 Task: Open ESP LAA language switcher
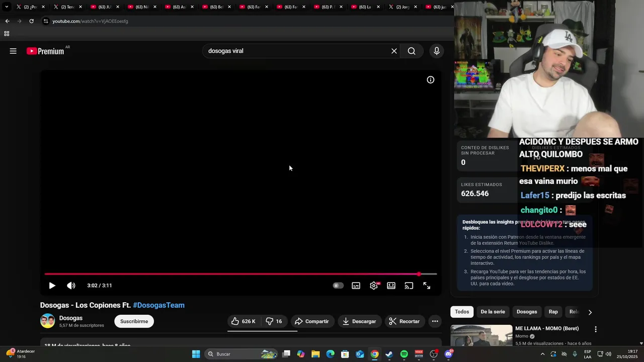(x=588, y=354)
